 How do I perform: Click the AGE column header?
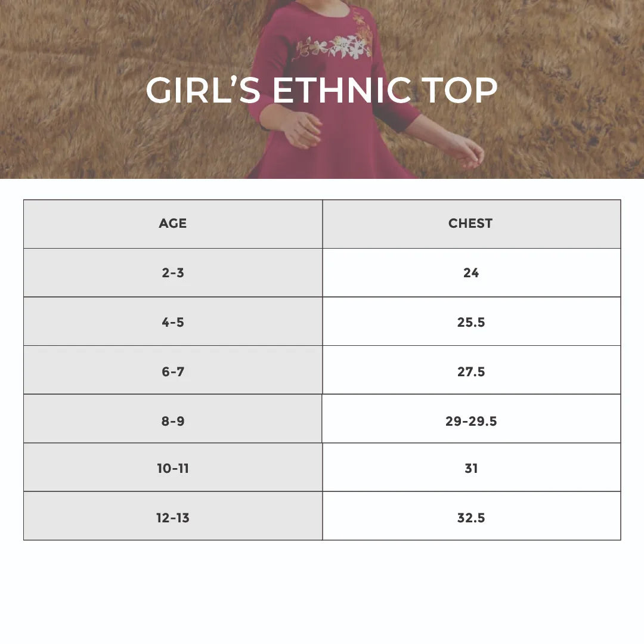[x=173, y=224]
